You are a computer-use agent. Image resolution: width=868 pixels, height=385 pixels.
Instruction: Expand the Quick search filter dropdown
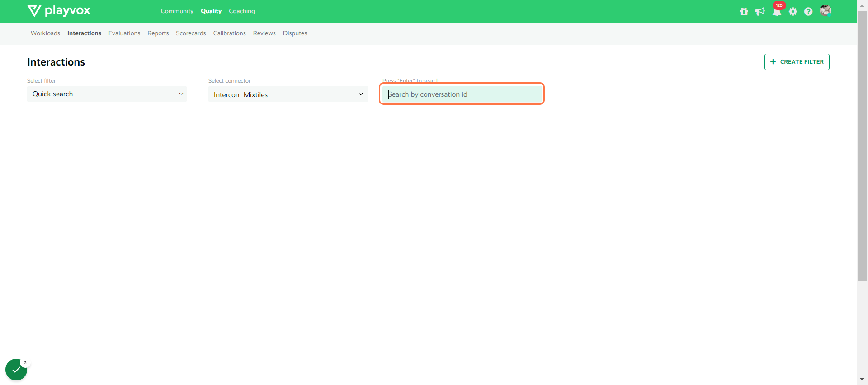[x=107, y=94]
